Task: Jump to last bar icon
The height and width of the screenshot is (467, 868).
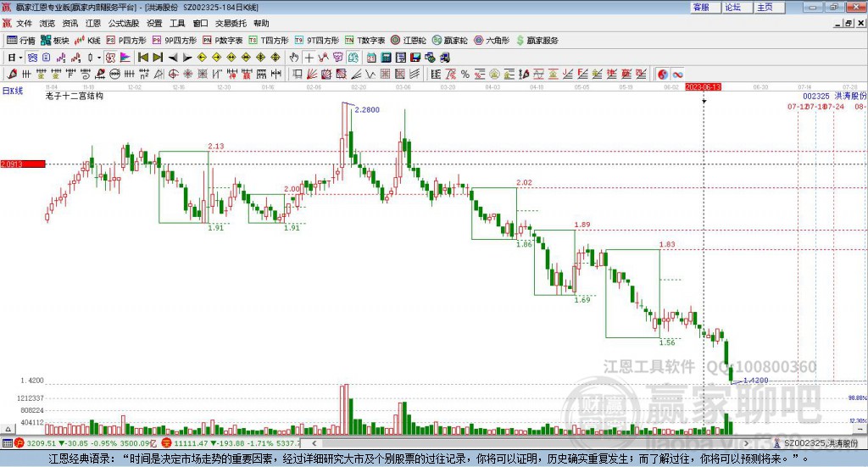Action: pos(158,58)
